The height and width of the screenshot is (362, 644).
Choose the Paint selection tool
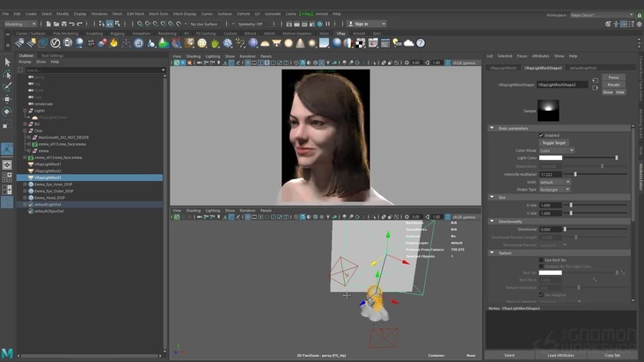(7, 86)
